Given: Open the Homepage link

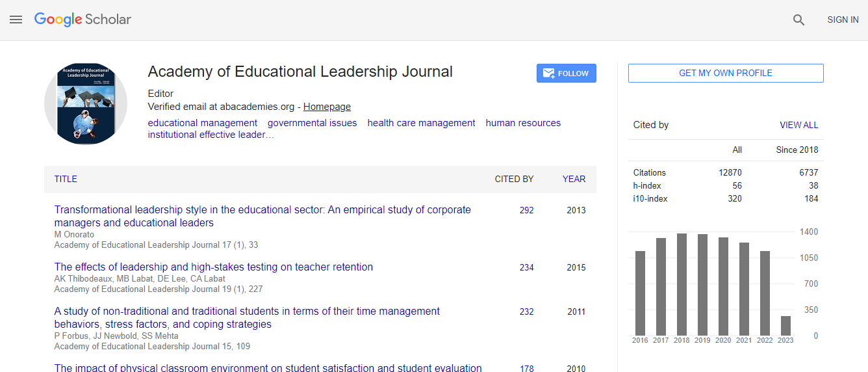Looking at the screenshot, I should click(x=327, y=107).
